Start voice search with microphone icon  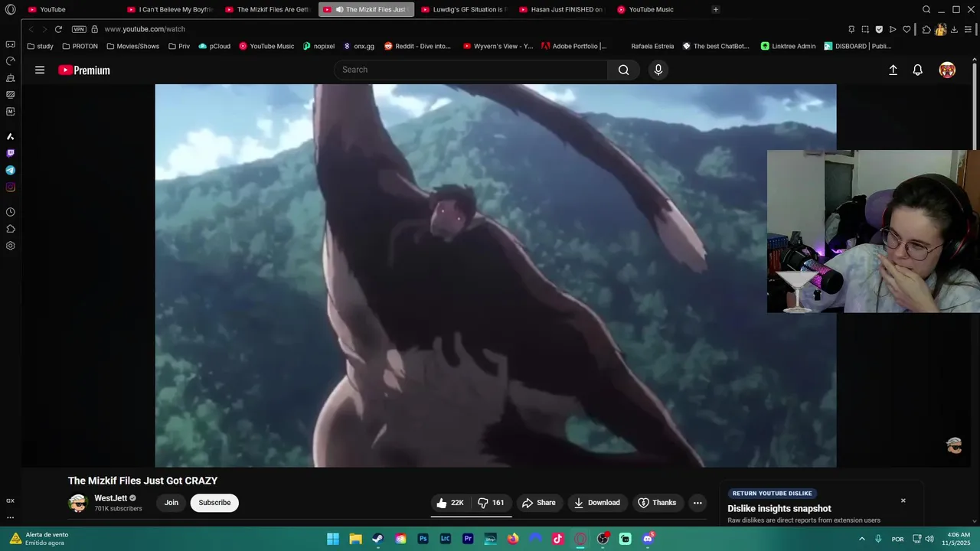pos(658,70)
